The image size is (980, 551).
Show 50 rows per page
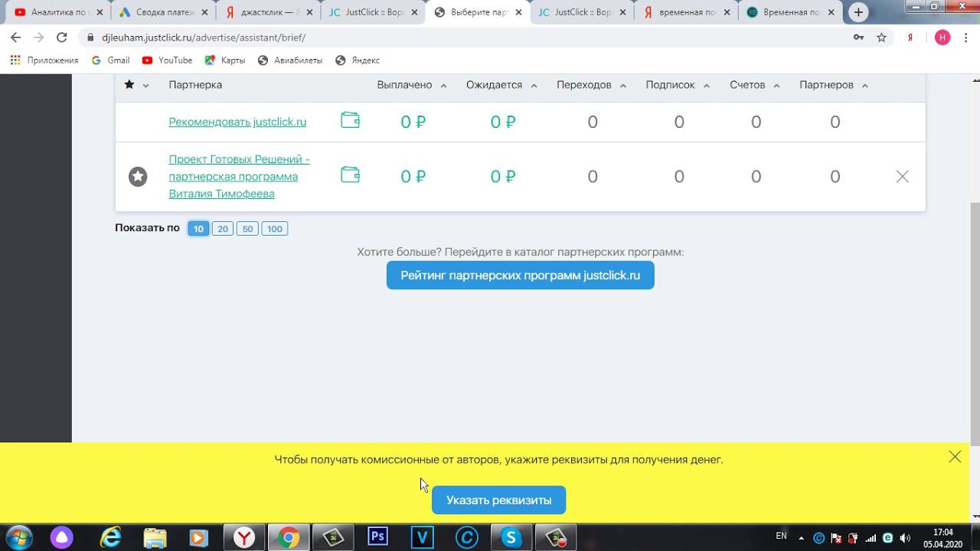click(x=247, y=228)
